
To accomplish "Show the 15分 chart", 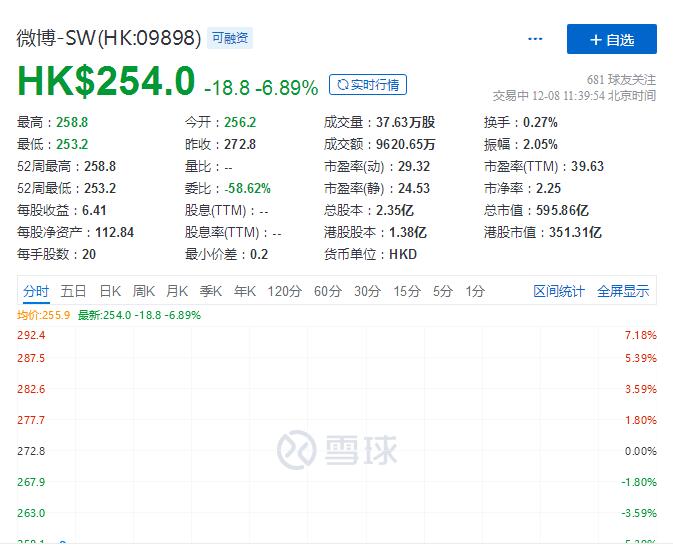I will click(407, 291).
